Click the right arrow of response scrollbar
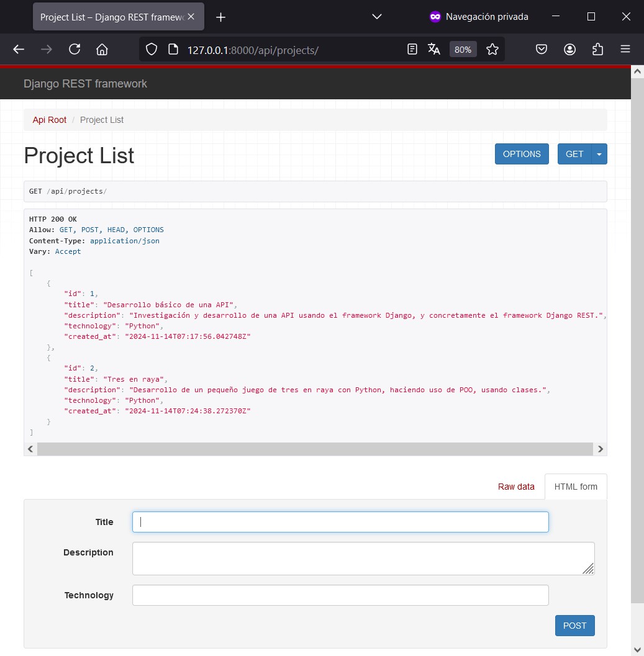This screenshot has width=644, height=656. [601, 449]
